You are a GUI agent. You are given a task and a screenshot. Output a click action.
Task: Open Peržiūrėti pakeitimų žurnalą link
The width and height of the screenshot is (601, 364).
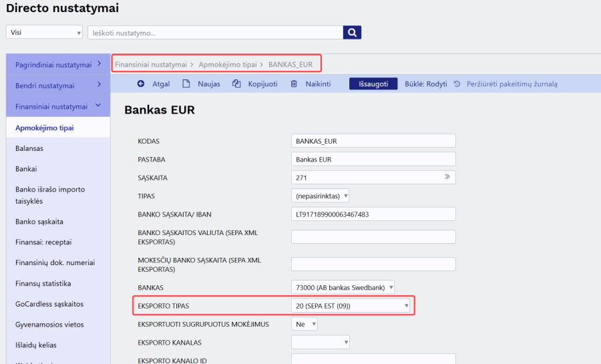[512, 84]
